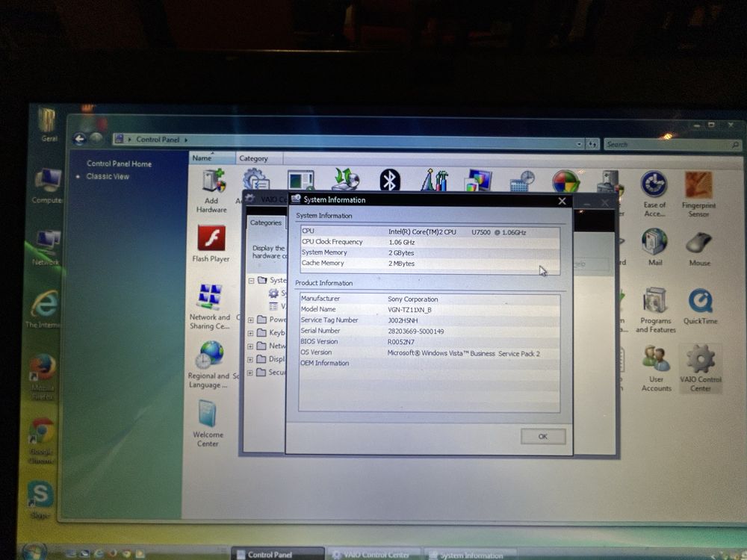
Task: Select Serial Number 28203669-5000149 row
Action: click(430, 331)
